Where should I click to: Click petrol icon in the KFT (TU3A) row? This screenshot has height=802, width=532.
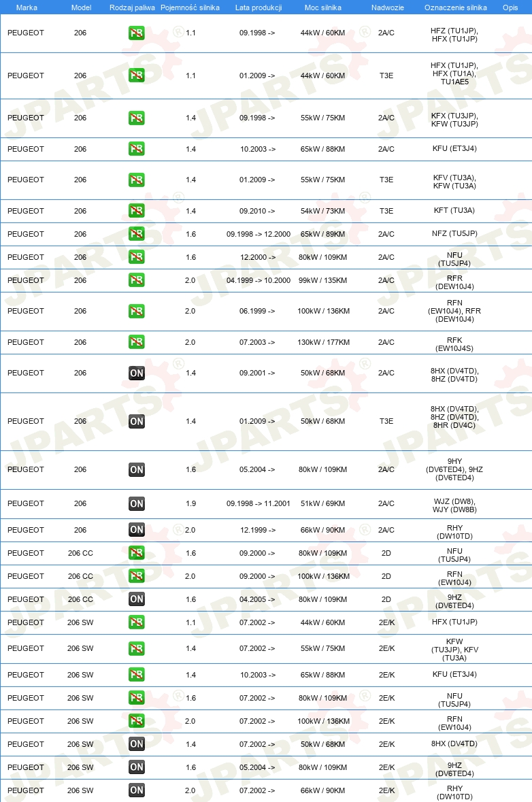pyautogui.click(x=137, y=211)
